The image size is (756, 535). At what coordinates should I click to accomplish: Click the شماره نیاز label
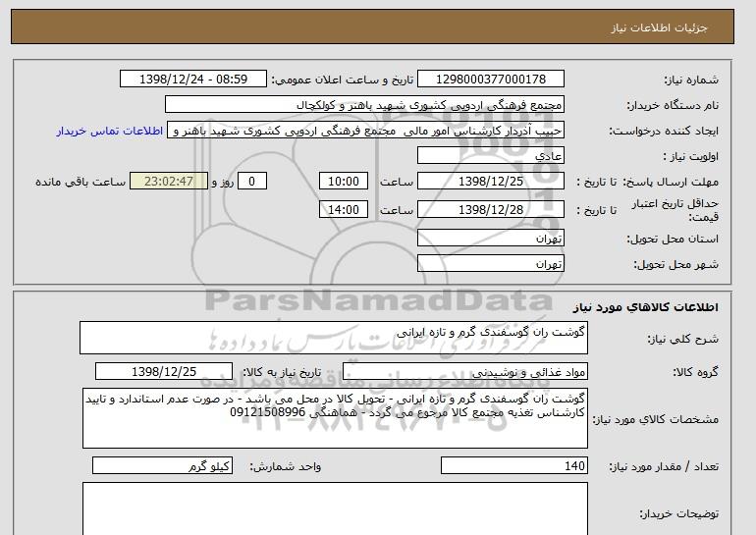click(691, 80)
